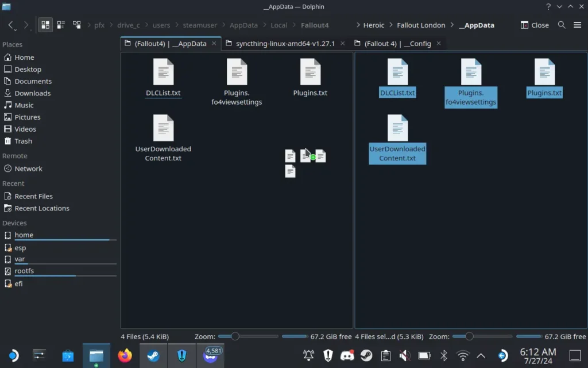The image size is (588, 368).
Task: Go forward with the forward arrow
Action: [26, 25]
